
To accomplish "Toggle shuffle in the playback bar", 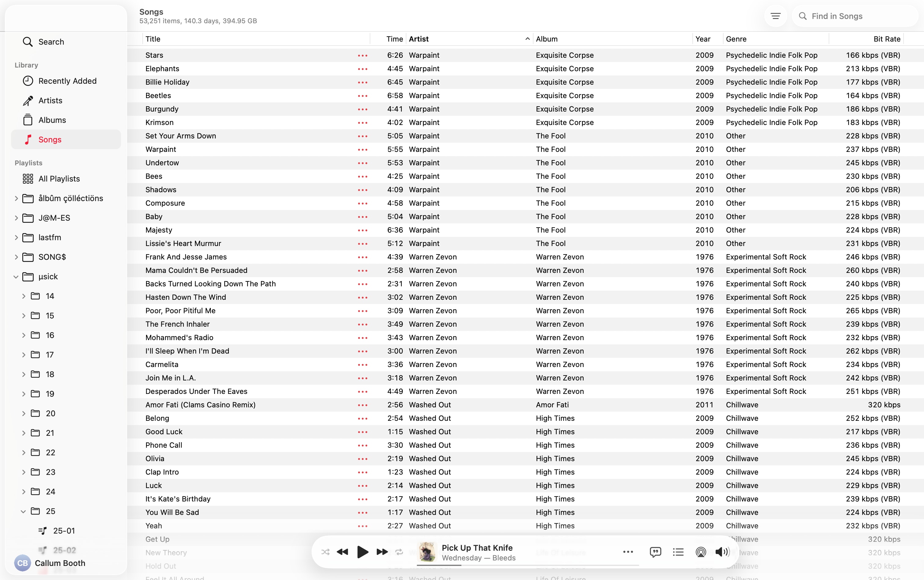I will 325,552.
